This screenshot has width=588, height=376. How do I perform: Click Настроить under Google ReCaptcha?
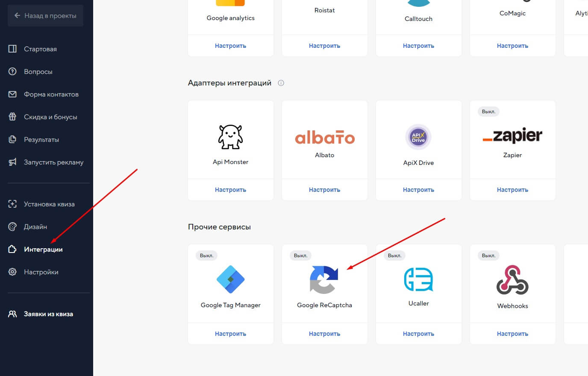(324, 334)
